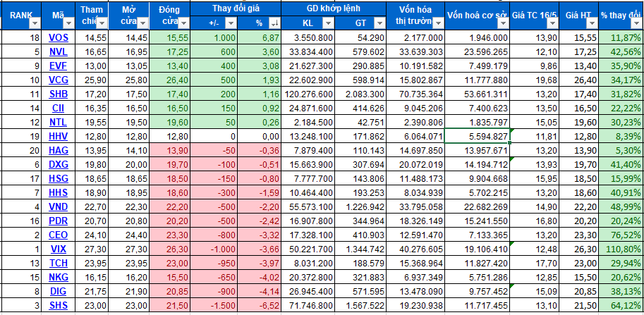The width and height of the screenshot is (644, 315).
Task: Select the 110,80% cell in VIX row
Action: pyautogui.click(x=621, y=249)
